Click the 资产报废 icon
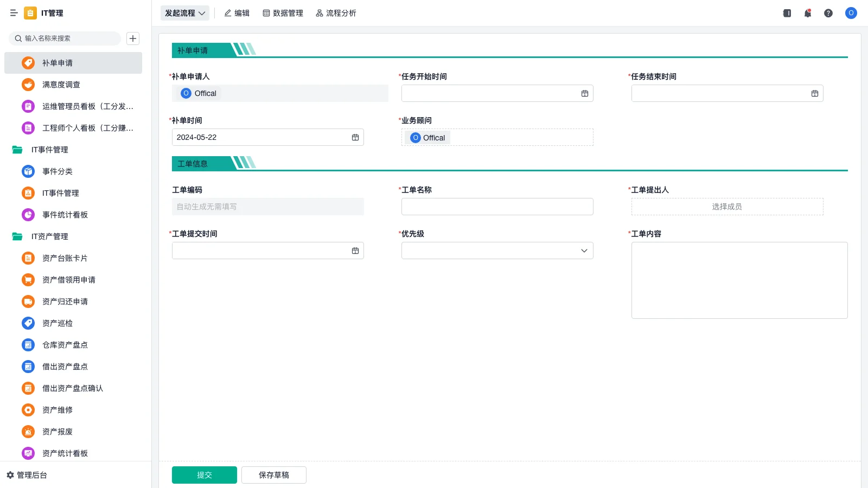This screenshot has height=488, width=868. [x=28, y=432]
